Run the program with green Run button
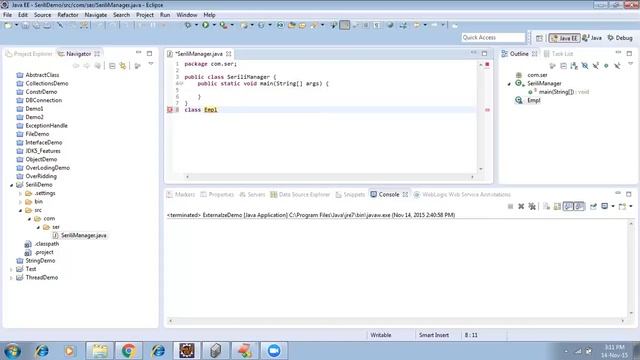 [x=205, y=25]
